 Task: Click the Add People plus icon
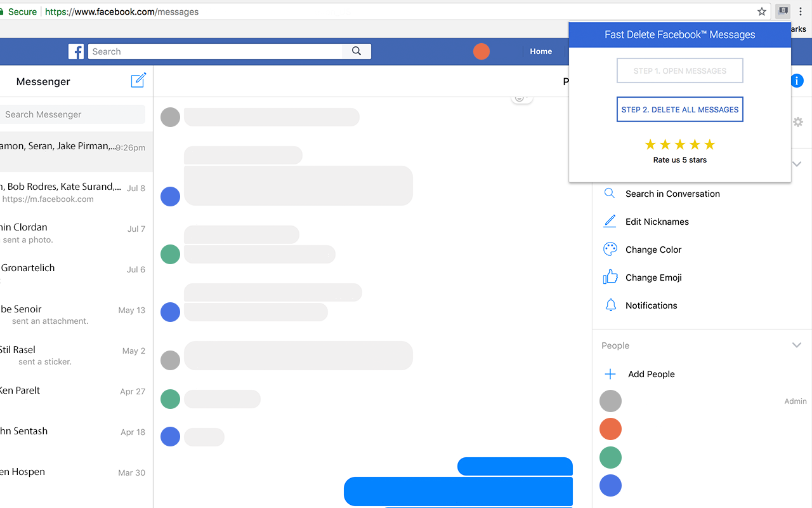[610, 373]
